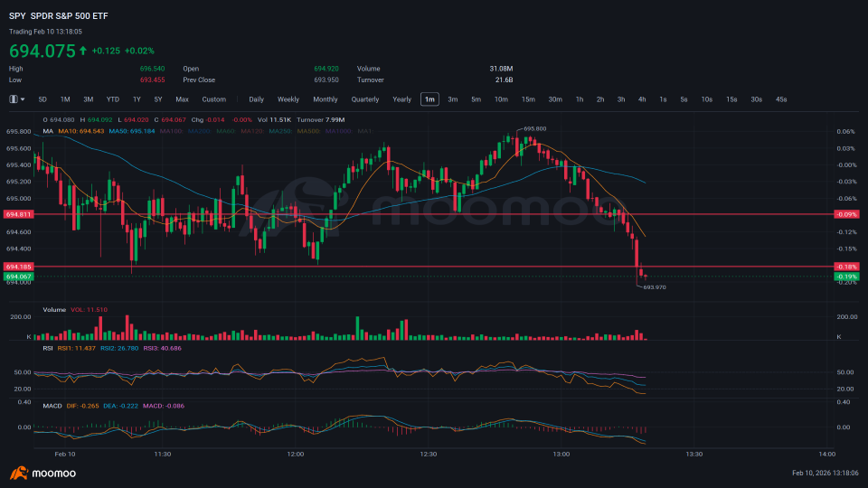Select the 3M range

88,99
